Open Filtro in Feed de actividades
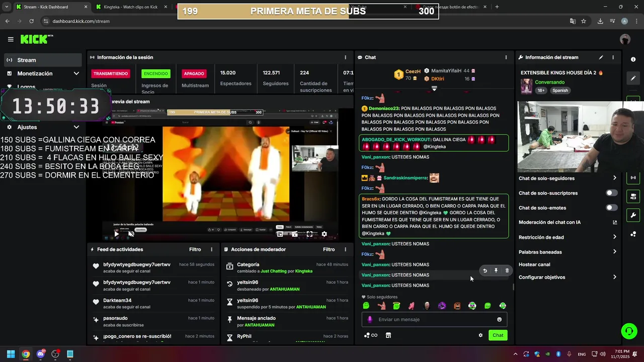Viewport: 644px width, 362px height. click(x=195, y=249)
